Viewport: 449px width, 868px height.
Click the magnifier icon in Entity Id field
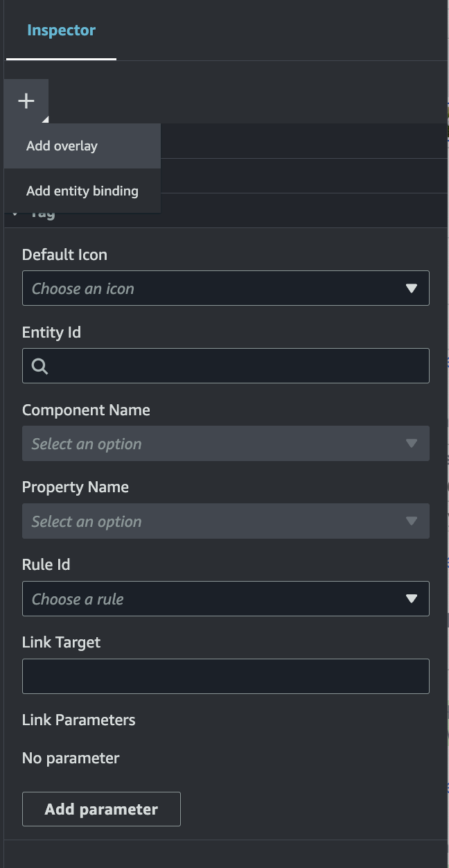39,365
